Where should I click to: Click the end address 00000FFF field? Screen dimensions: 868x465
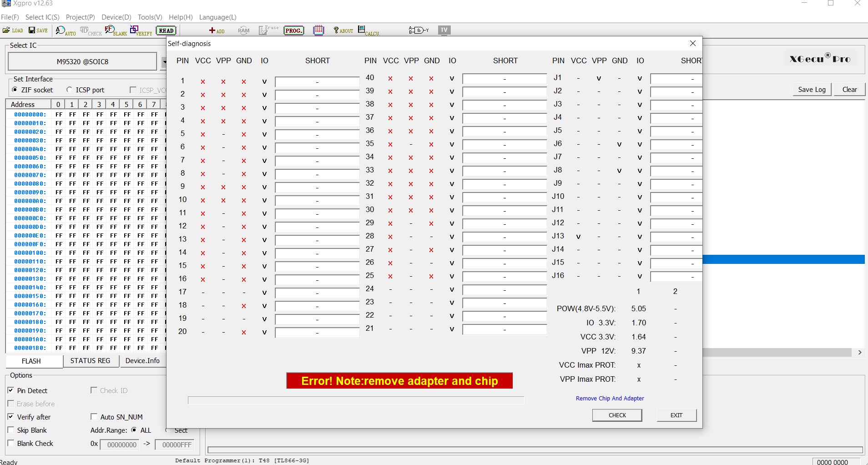(x=177, y=445)
